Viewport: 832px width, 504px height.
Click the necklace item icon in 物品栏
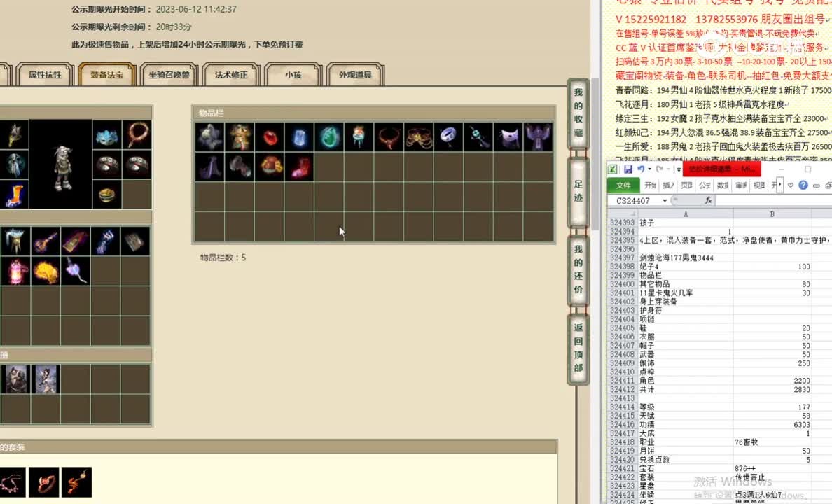coord(388,136)
